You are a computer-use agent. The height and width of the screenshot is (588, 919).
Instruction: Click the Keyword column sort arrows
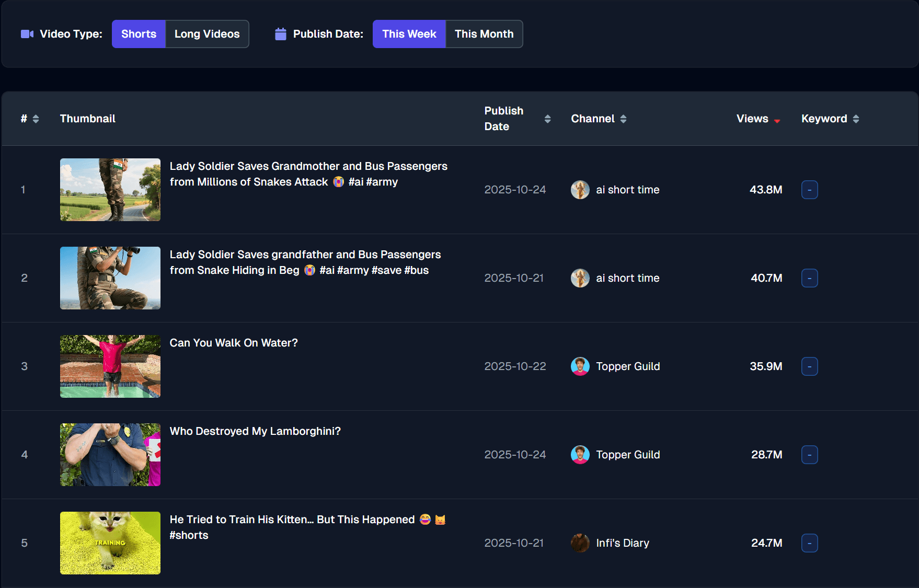pos(856,119)
